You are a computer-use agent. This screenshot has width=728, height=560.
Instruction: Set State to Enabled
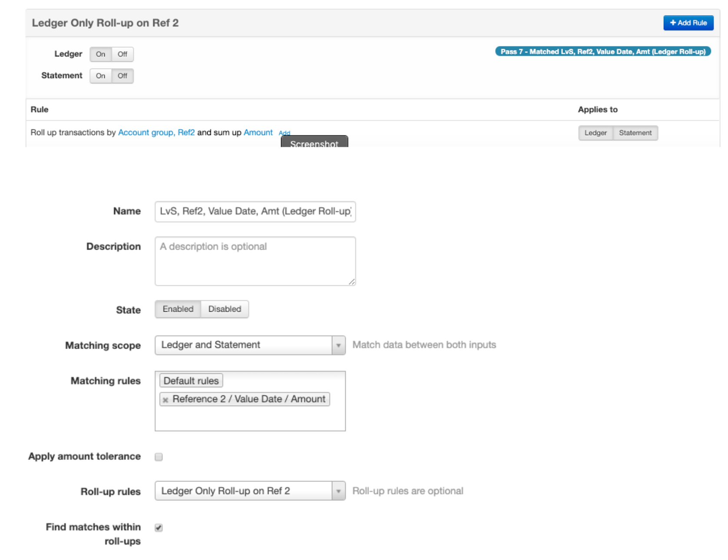(178, 309)
